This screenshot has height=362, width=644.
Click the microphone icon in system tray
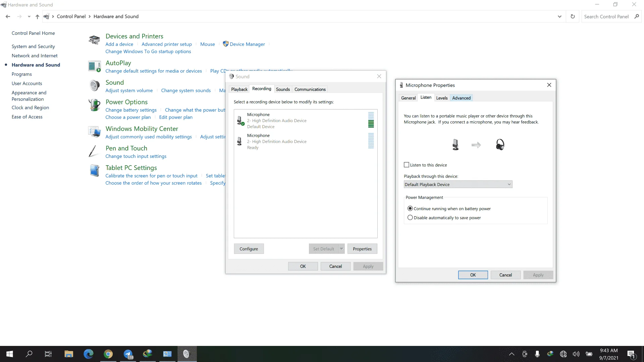(537, 354)
